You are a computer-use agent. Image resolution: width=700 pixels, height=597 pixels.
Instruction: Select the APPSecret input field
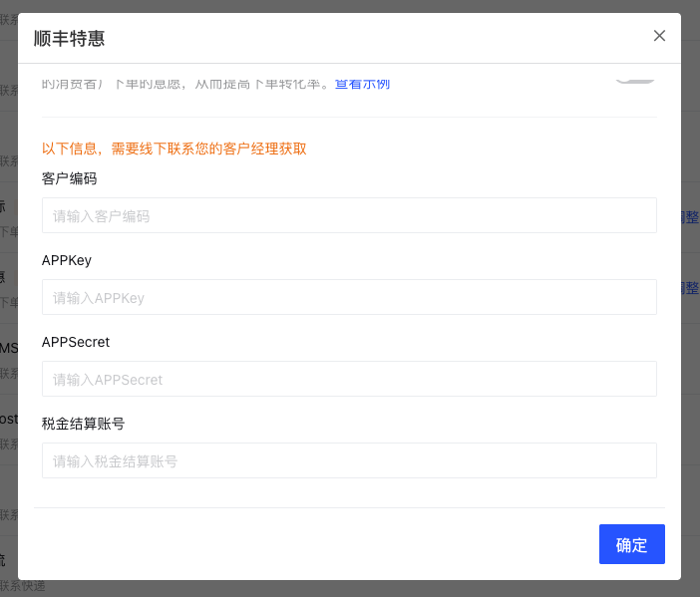(349, 379)
